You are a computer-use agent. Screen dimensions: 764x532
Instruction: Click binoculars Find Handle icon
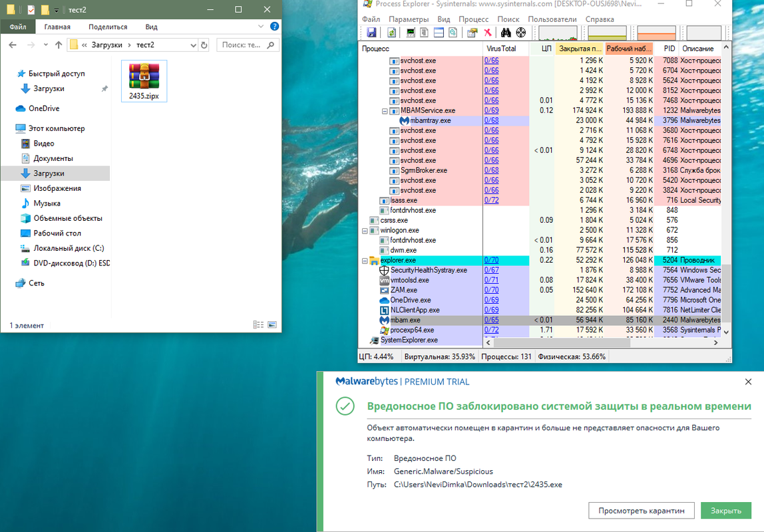tap(506, 33)
